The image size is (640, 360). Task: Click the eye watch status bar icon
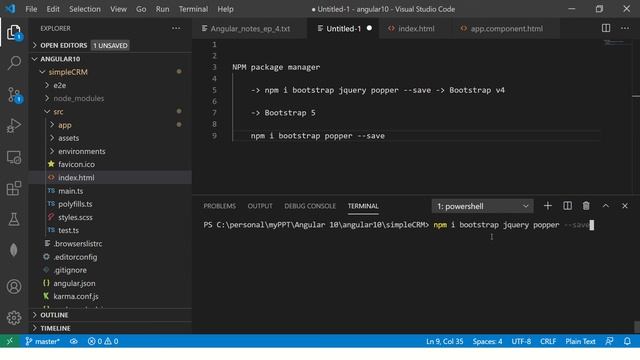[x=73, y=341]
